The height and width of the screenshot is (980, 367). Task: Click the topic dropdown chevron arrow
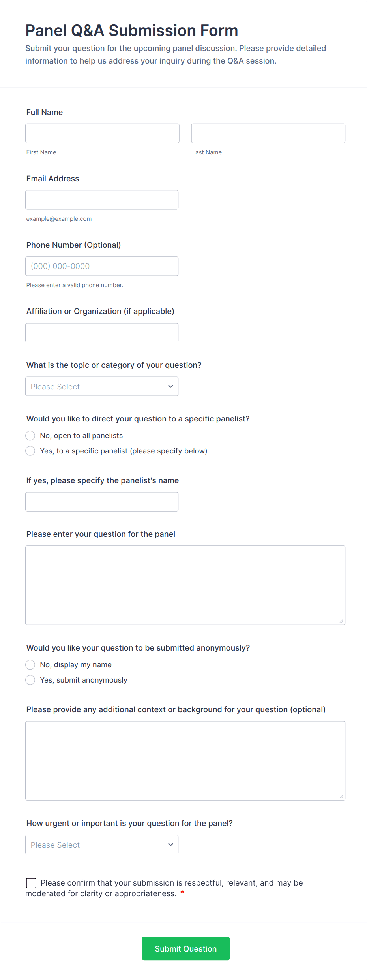tap(170, 386)
